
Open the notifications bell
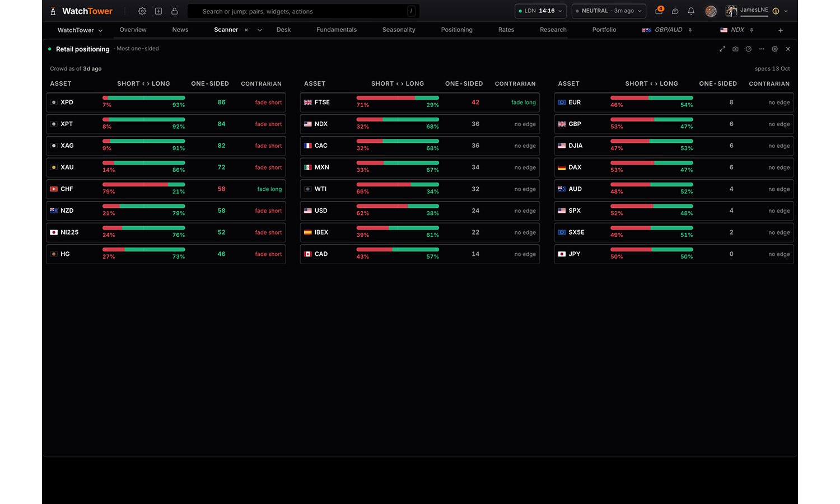[691, 11]
